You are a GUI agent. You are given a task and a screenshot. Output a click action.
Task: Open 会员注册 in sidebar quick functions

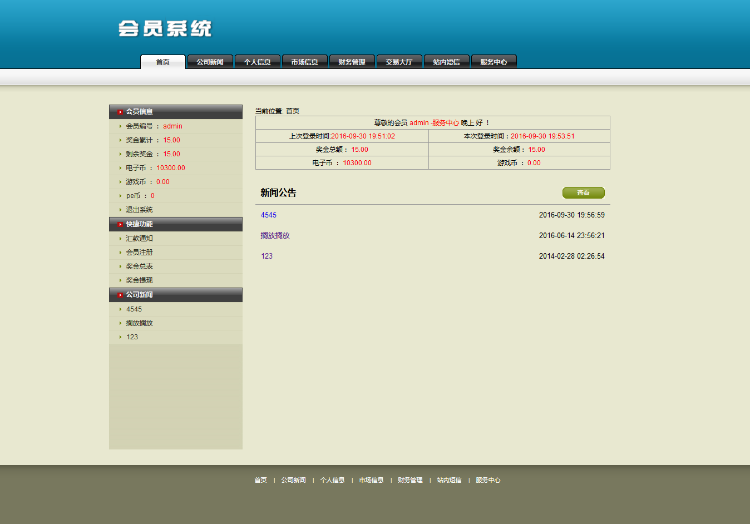click(139, 253)
